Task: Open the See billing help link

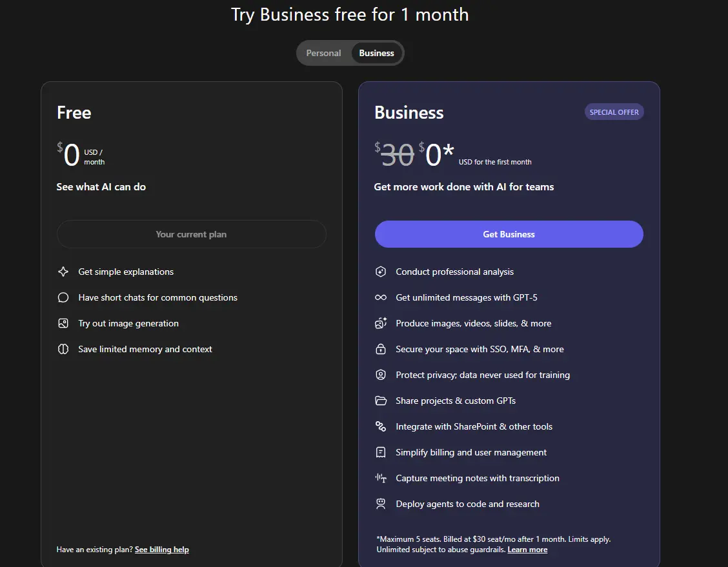Action: click(161, 550)
